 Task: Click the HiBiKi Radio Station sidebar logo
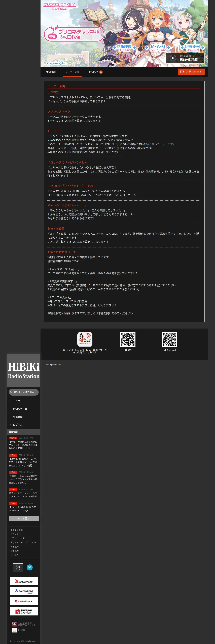click(24, 370)
